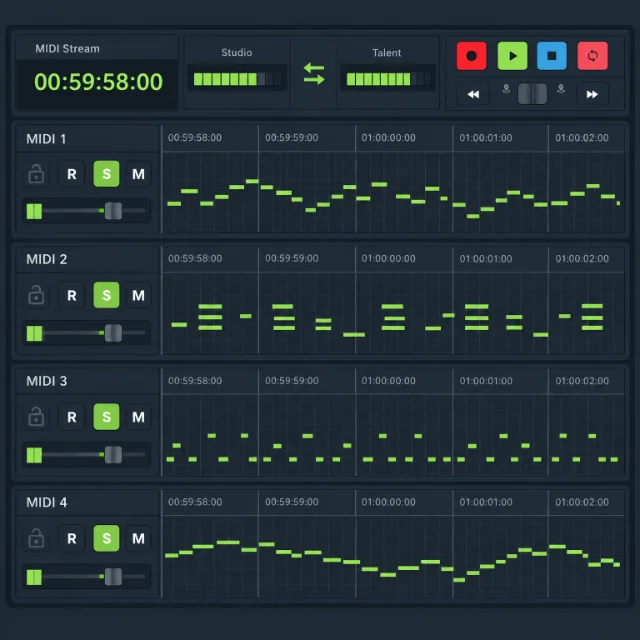Click the 00:59:59:00 marker on MIDI 4 ruler
The height and width of the screenshot is (640, 640).
291,502
